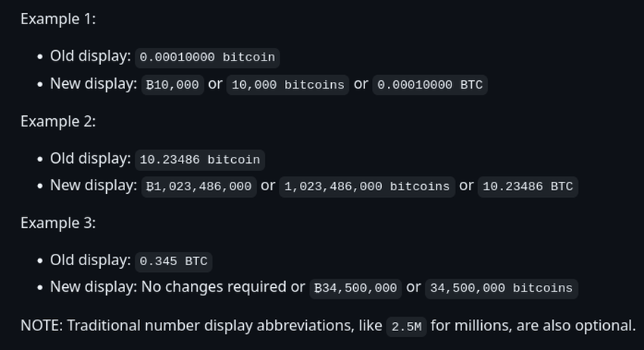Image resolution: width=644 pixels, height=350 pixels.
Task: Click the '₿10,000' inline code
Action: 173,85
